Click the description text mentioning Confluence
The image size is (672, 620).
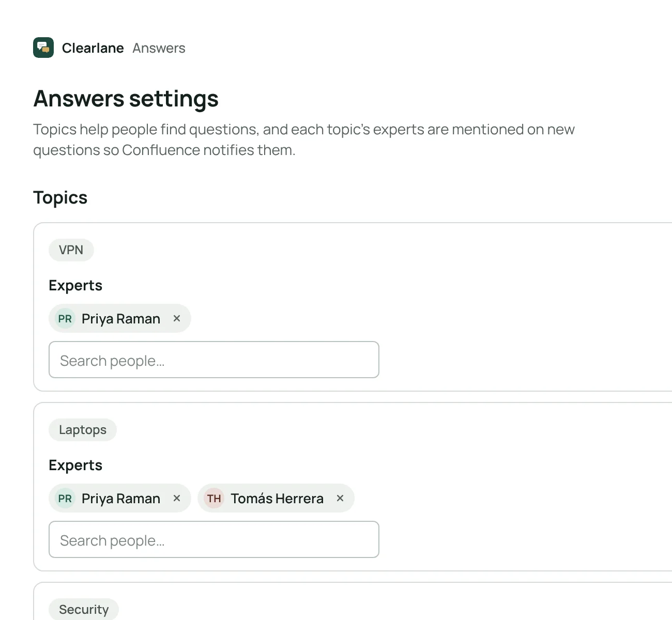(x=304, y=139)
